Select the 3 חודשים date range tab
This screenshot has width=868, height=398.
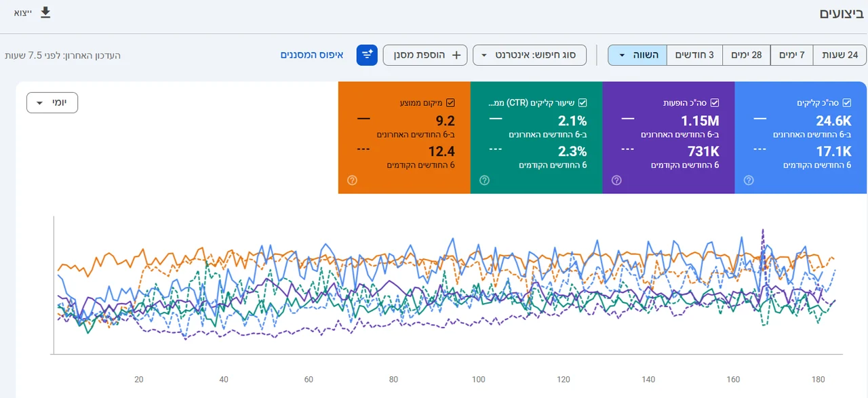[x=694, y=55]
